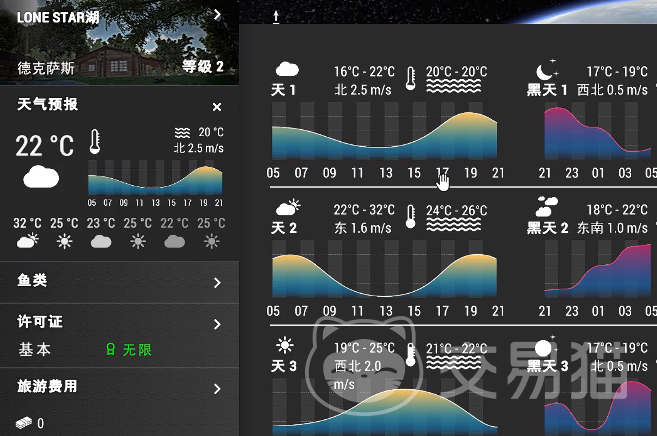
Task: Click the thermometer icon in 天 1 row
Action: pos(411,78)
